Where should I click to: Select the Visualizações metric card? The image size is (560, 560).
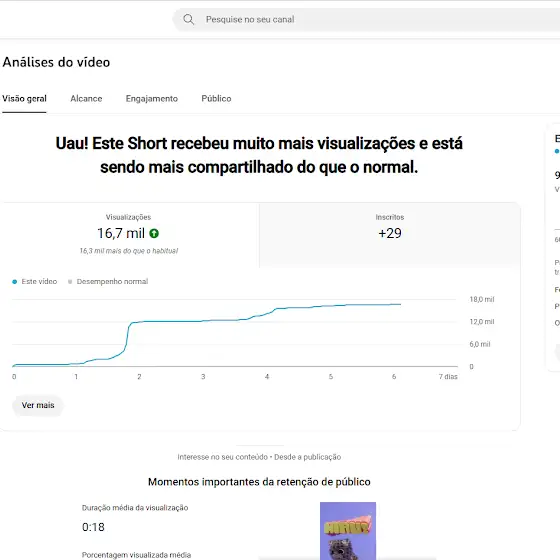[x=129, y=235]
